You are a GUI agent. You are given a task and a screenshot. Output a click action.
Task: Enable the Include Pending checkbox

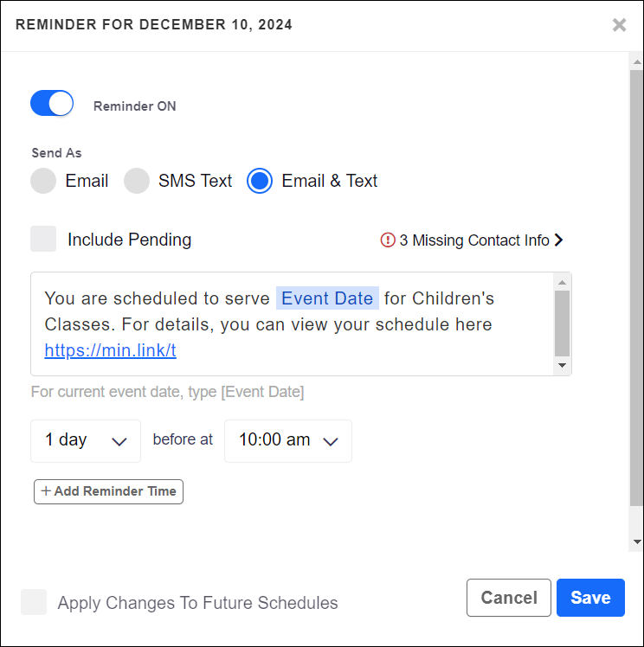43,240
